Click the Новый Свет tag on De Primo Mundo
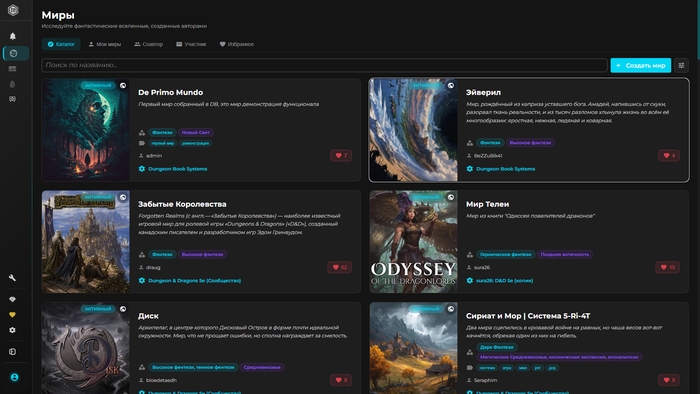This screenshot has height=394, width=700. point(196,133)
